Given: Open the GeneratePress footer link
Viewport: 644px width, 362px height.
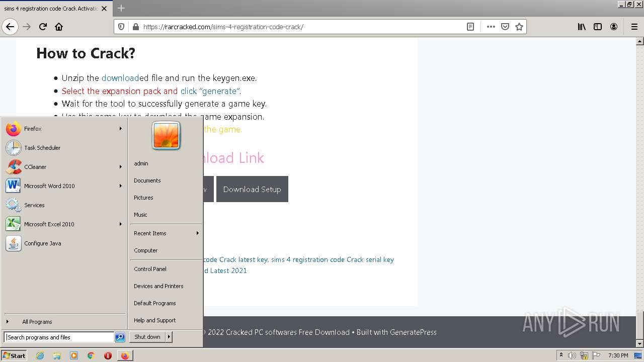Looking at the screenshot, I should 413,332.
